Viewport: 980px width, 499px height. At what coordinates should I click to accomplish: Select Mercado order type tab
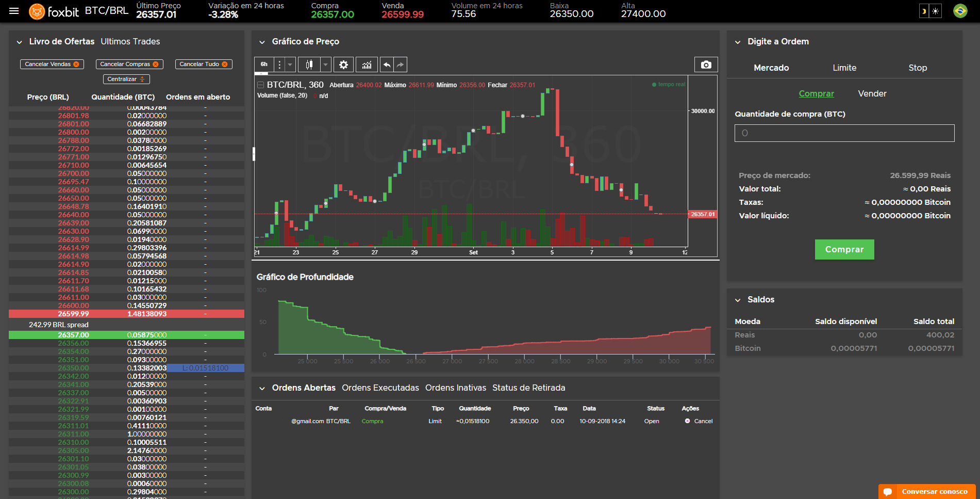pos(771,68)
